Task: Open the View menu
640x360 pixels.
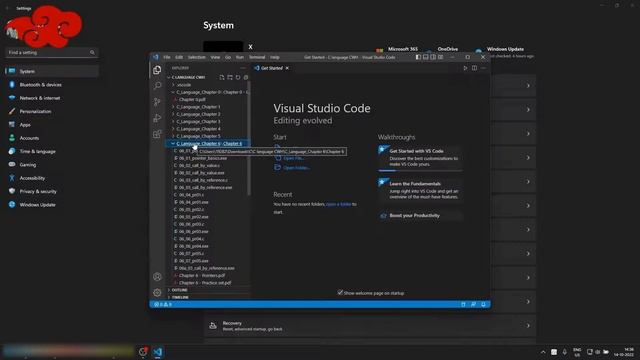Action: tap(216, 58)
